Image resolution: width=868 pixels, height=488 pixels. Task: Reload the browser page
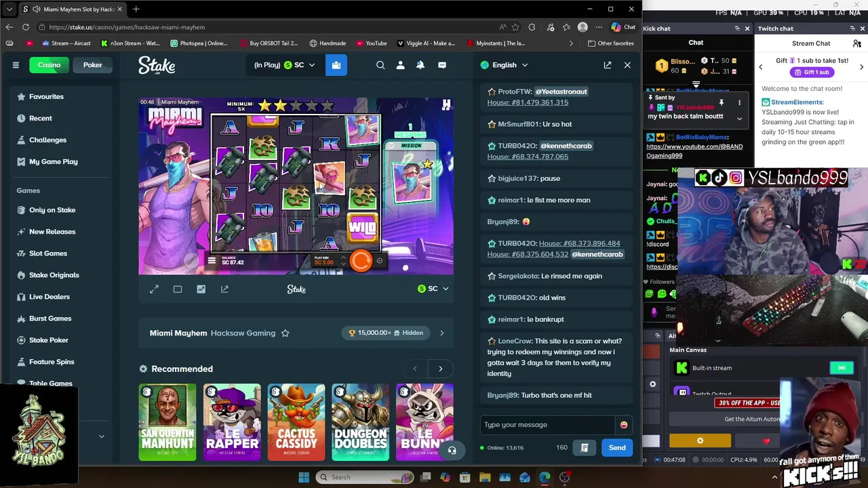tap(26, 27)
